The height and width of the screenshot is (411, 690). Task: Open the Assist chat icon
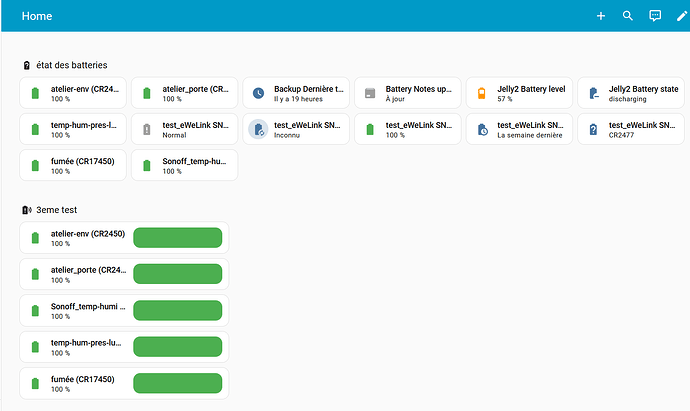click(x=655, y=16)
